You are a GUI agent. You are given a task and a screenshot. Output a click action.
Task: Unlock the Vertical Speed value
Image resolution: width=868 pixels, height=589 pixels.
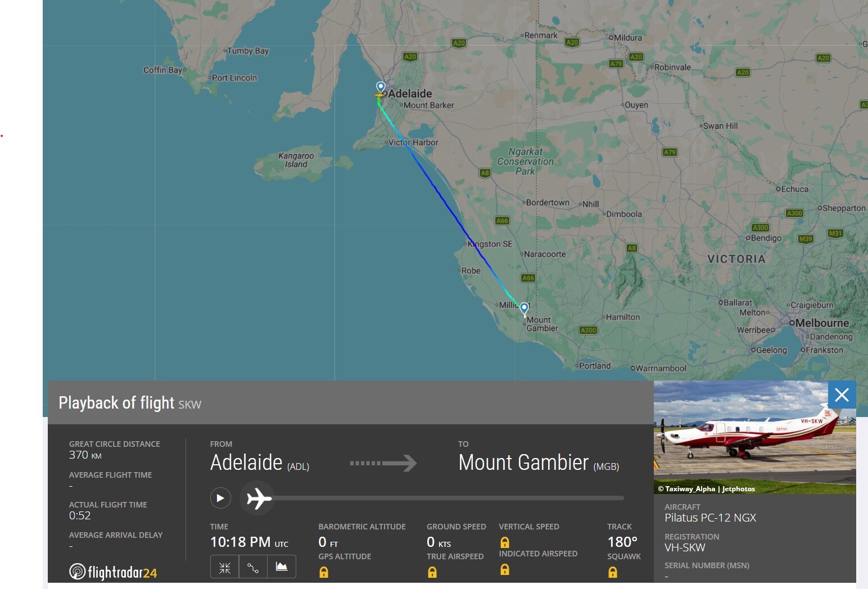[504, 543]
